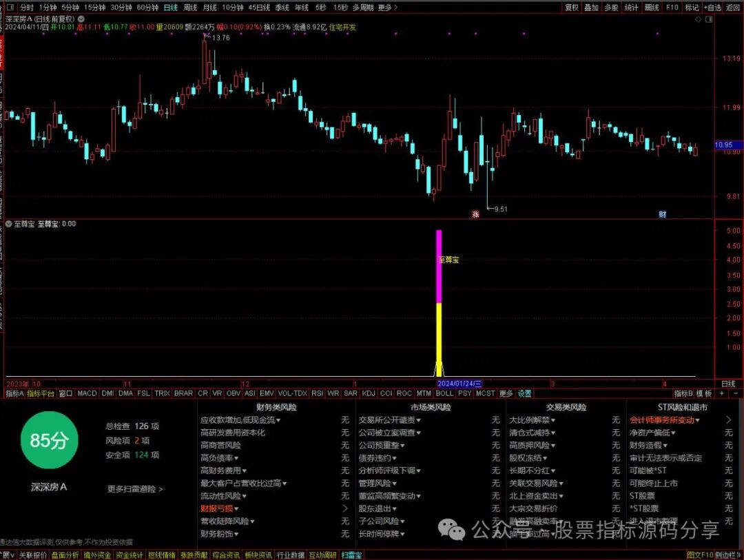
Task: Open the dropdown circle next to 深深房A title
Action: click(81, 19)
